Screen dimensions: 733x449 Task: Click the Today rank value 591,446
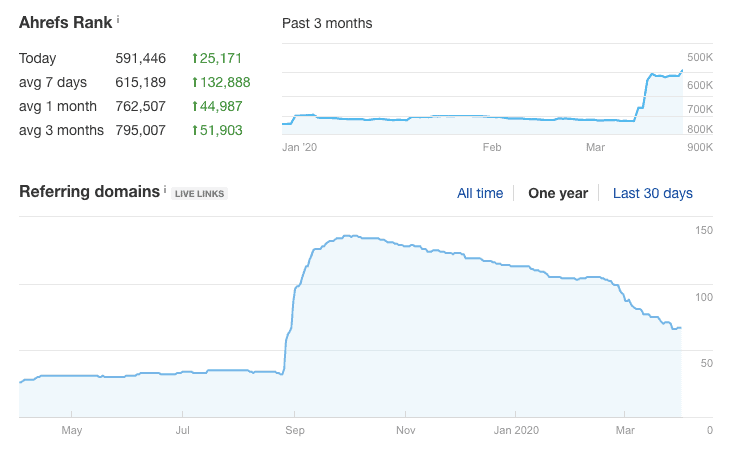pos(141,58)
